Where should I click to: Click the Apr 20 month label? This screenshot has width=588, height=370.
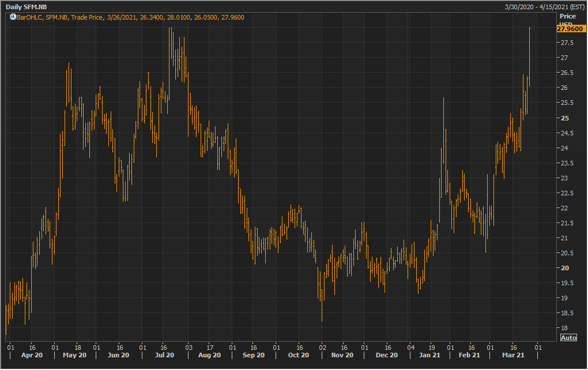point(32,355)
